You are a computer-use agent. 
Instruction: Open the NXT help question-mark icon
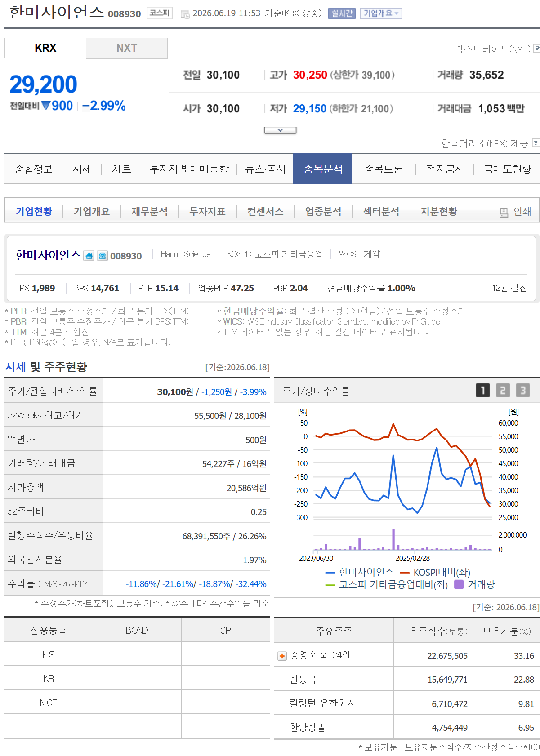[x=536, y=48]
